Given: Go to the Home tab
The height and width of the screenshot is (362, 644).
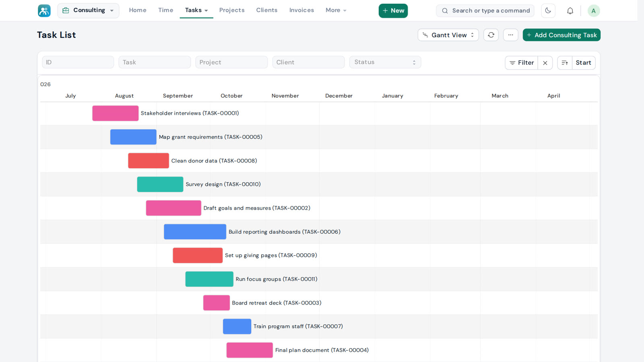Looking at the screenshot, I should pos(138,10).
